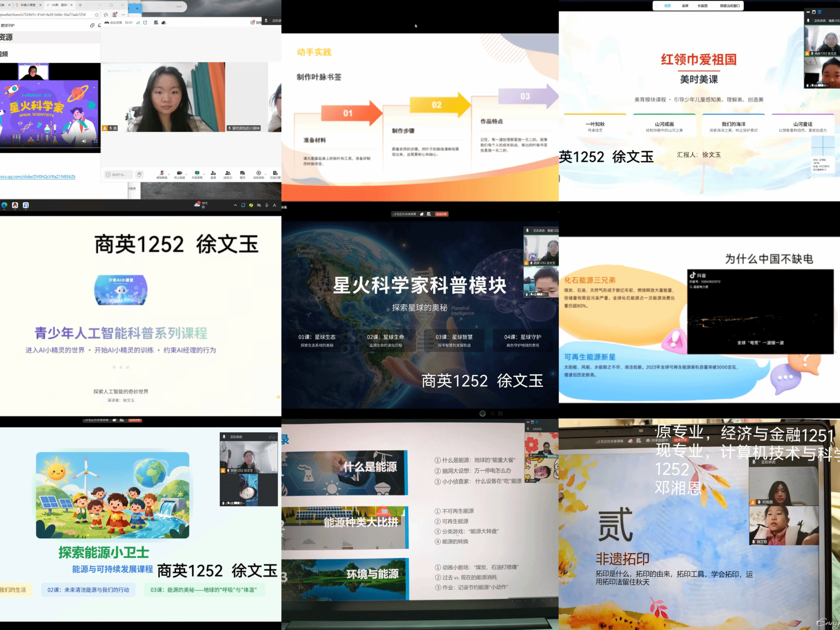This screenshot has width=840, height=630.
Task: Select the 录屏 tab in capture toolbar
Action: pos(685,6)
